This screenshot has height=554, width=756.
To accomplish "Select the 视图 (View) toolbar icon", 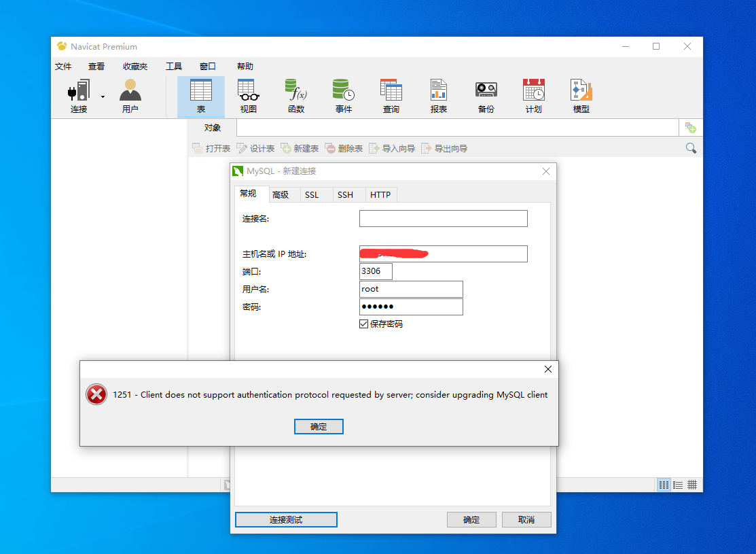I will (248, 96).
